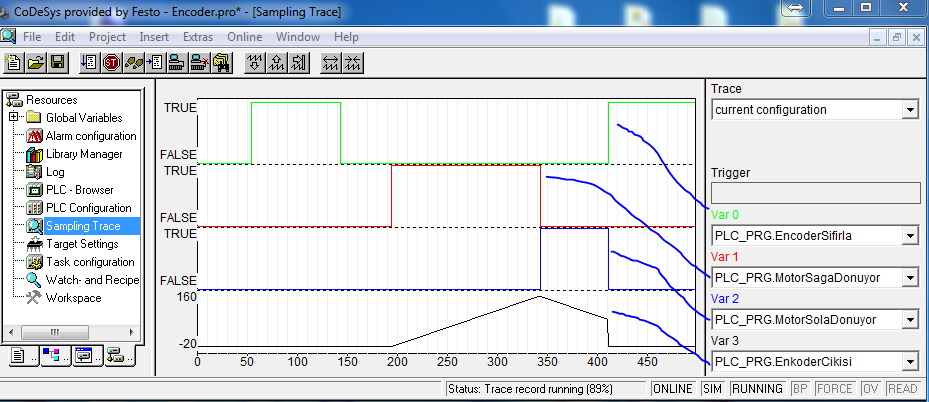This screenshot has width=929, height=402.
Task: Select the Resources tree root
Action: tap(52, 99)
